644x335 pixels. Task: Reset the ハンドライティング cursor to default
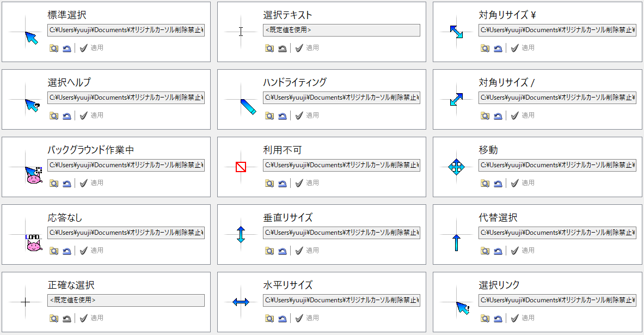[282, 115]
